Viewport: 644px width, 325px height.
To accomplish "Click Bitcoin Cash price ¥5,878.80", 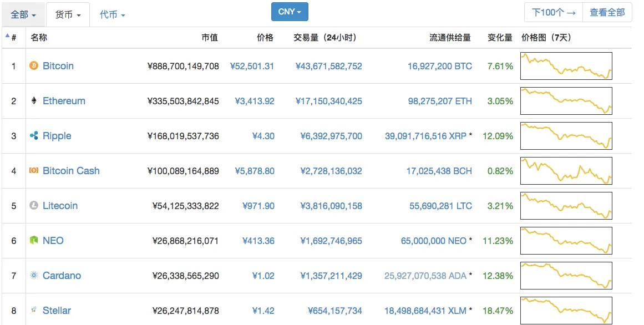I will pyautogui.click(x=255, y=171).
